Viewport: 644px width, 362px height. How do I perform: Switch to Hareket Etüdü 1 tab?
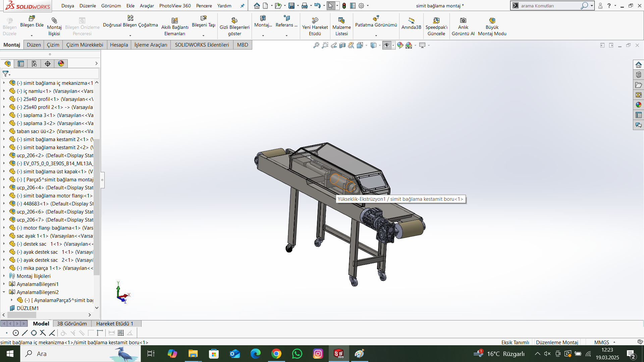pos(115,323)
